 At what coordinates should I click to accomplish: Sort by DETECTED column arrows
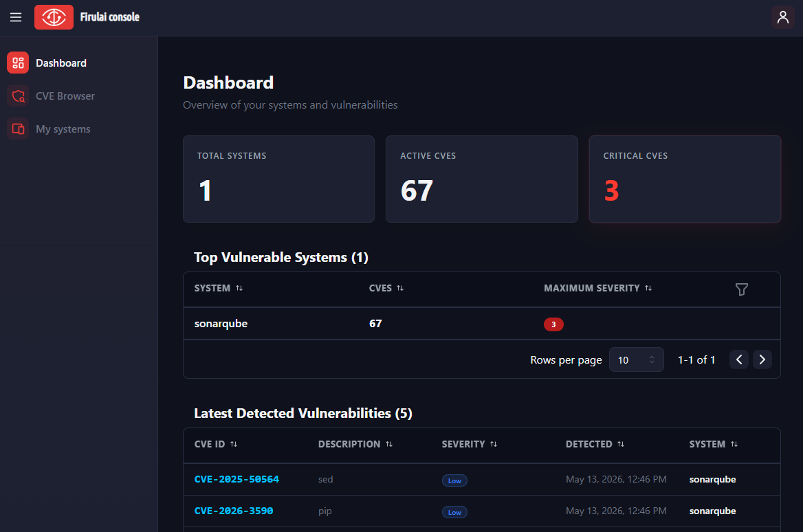tap(621, 444)
